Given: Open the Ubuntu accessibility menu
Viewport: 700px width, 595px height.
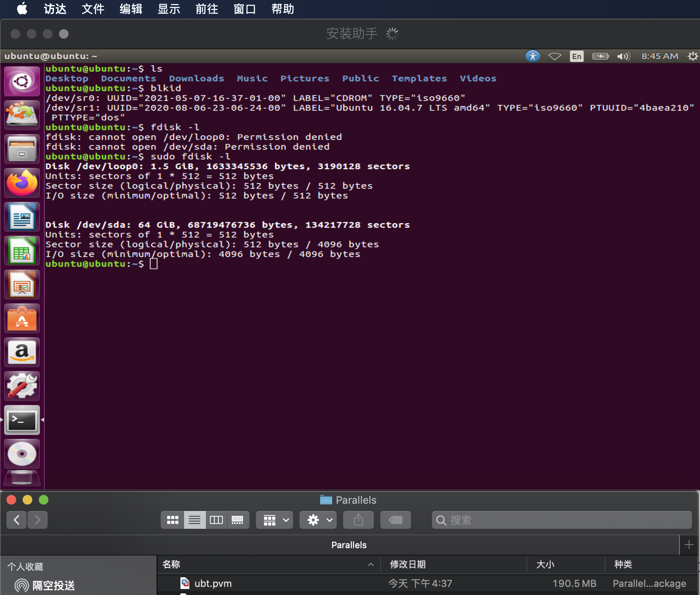Looking at the screenshot, I should [x=532, y=56].
